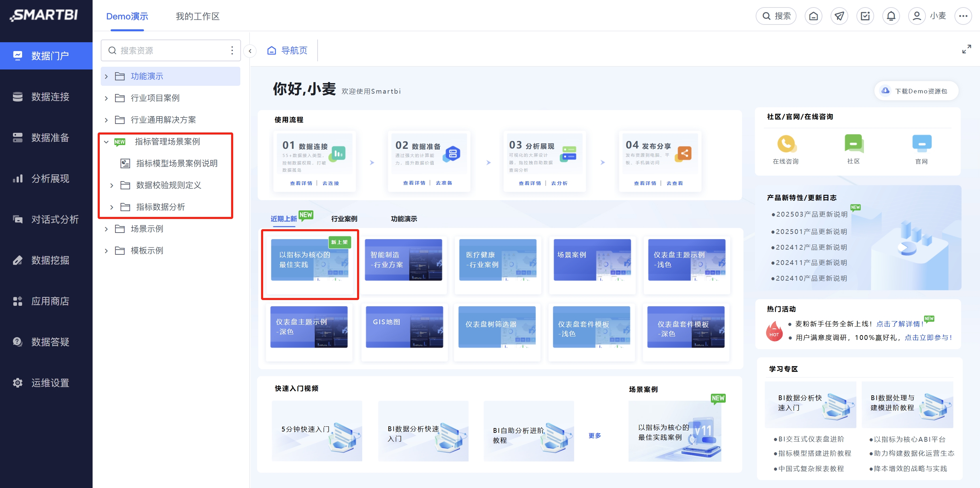
Task: Open the 社区 chat icon
Action: pos(853,144)
